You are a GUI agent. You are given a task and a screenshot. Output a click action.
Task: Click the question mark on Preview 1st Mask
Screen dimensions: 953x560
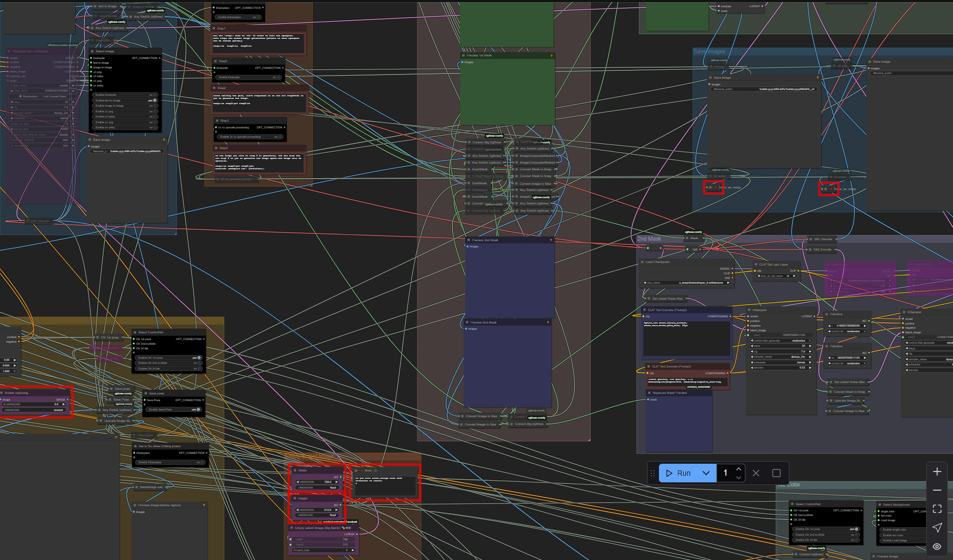coord(551,56)
